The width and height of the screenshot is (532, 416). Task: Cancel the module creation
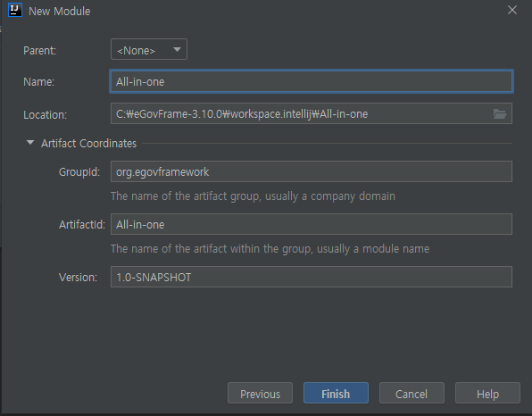click(x=411, y=394)
